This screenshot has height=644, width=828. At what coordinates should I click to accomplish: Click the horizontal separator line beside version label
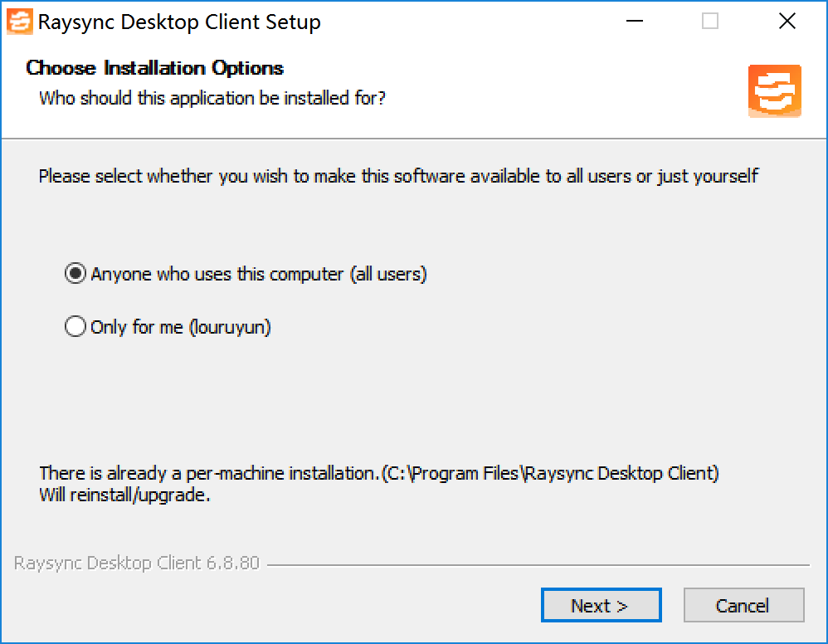(x=538, y=565)
